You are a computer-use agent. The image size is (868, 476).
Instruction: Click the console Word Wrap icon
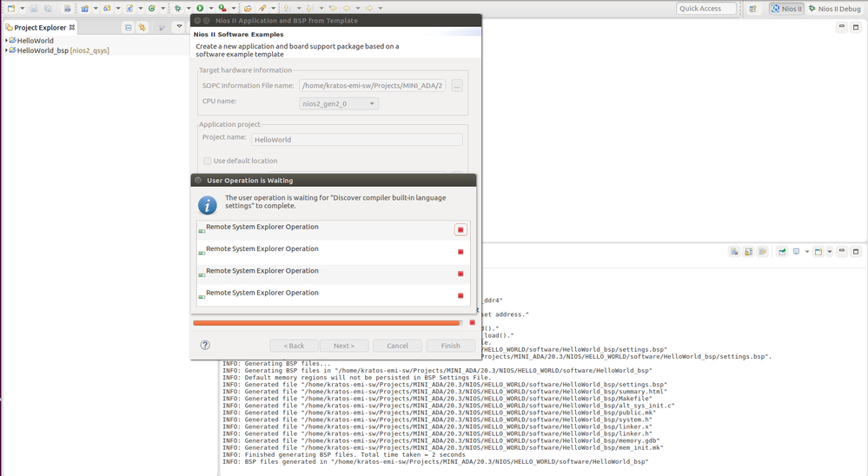click(763, 251)
